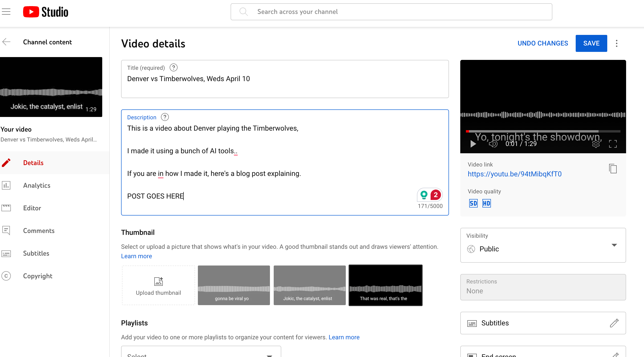Click the Editor clapperboard icon
Viewport: 644px width, 357px height.
point(6,208)
